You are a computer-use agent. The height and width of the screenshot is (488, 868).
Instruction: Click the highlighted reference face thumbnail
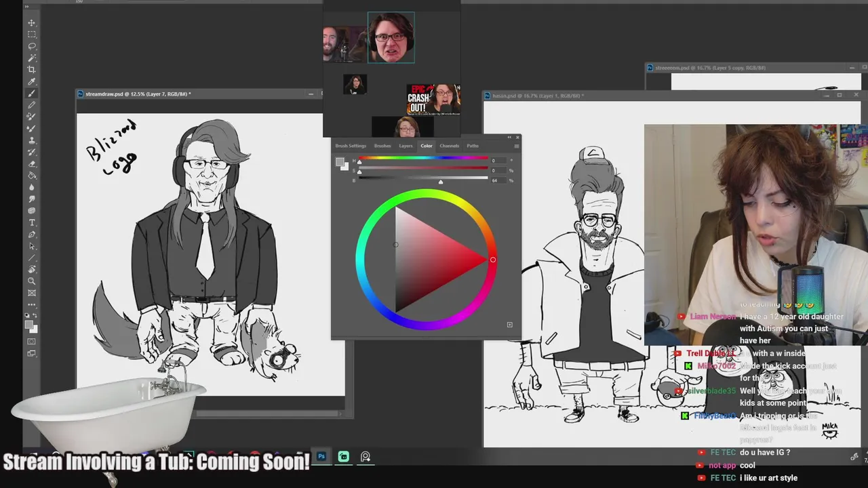point(391,37)
